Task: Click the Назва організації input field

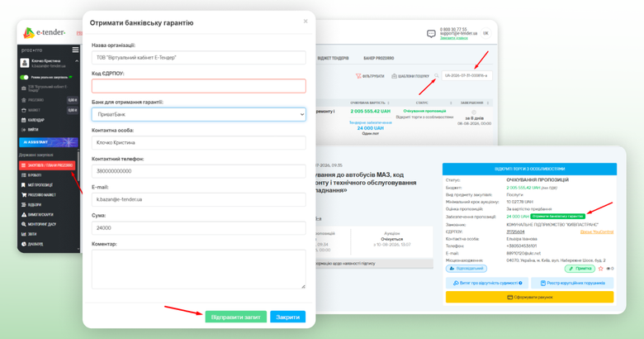Action: (x=199, y=58)
